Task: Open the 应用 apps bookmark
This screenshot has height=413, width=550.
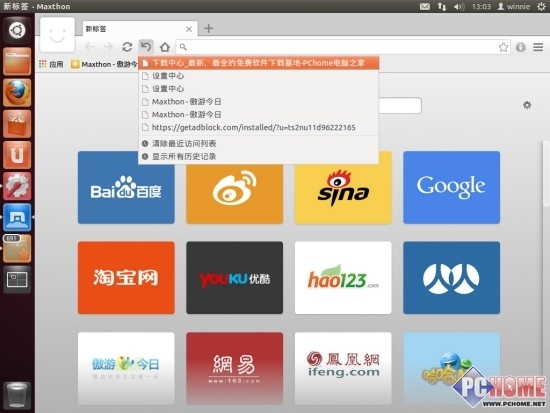Action: [51, 64]
